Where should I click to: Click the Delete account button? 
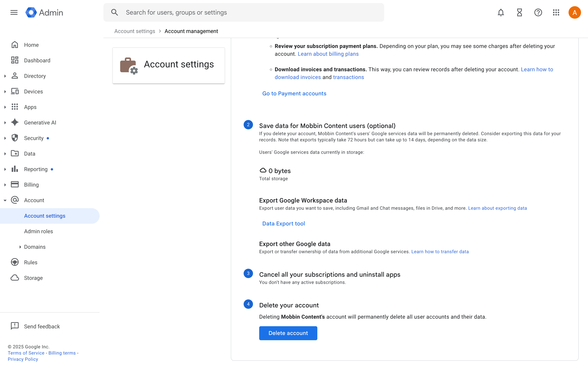(x=288, y=333)
